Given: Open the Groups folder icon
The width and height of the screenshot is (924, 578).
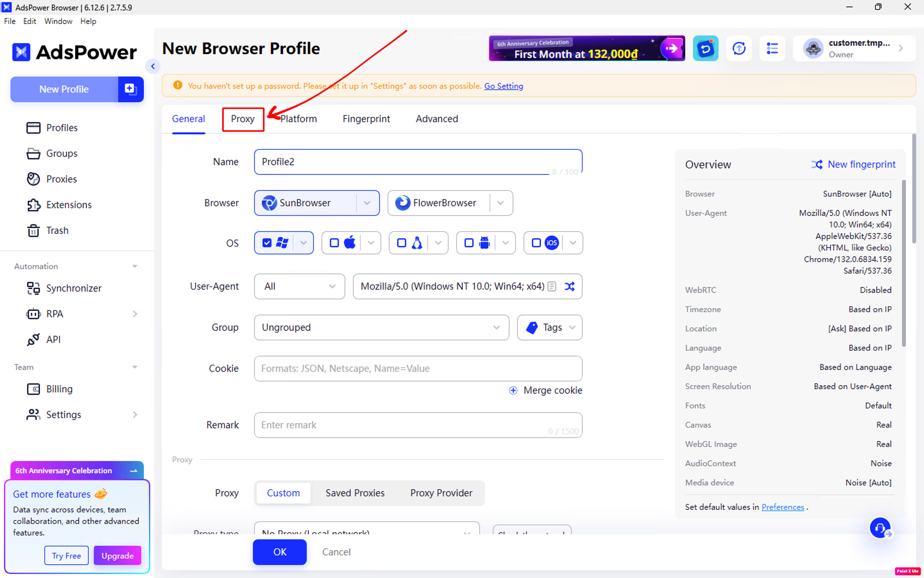Looking at the screenshot, I should 33,153.
